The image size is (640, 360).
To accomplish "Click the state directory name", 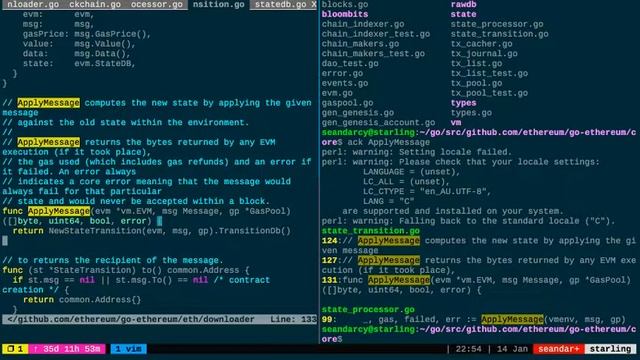I will click(463, 14).
